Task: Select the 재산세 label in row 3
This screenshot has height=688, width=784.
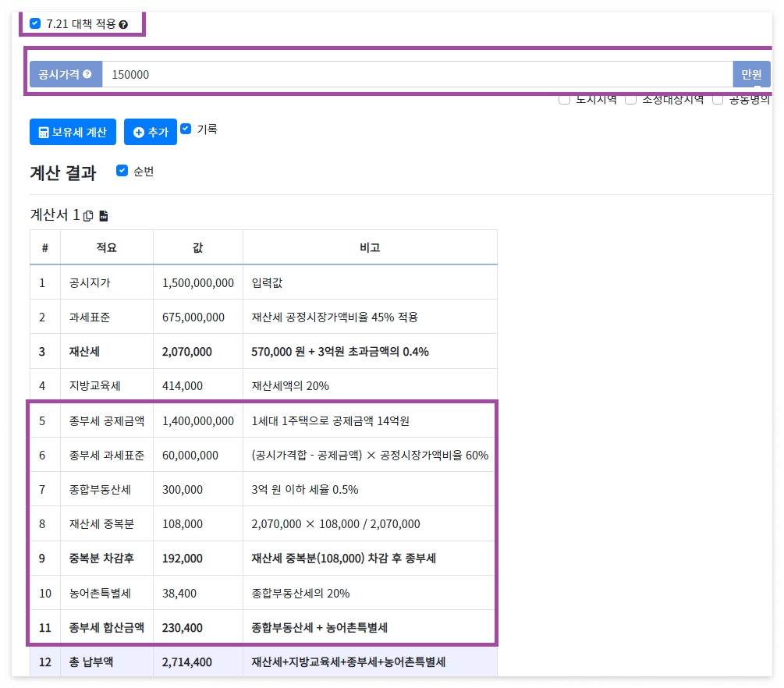Action: [x=84, y=352]
